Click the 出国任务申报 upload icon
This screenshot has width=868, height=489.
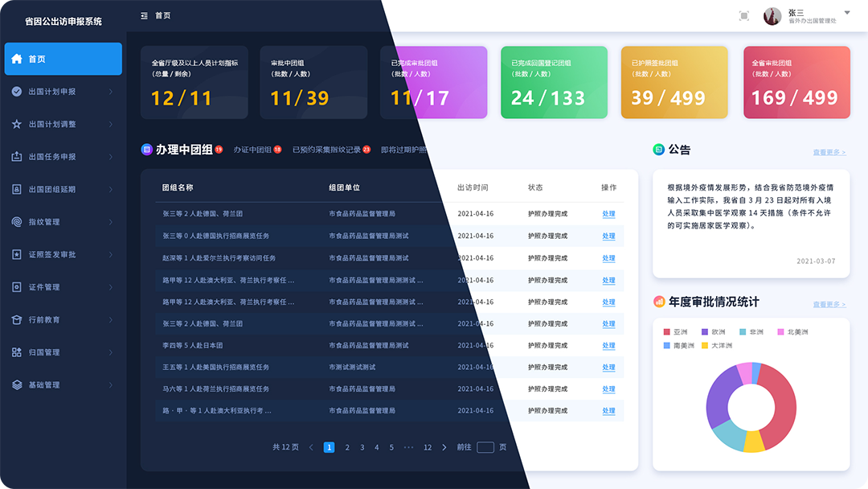(17, 157)
